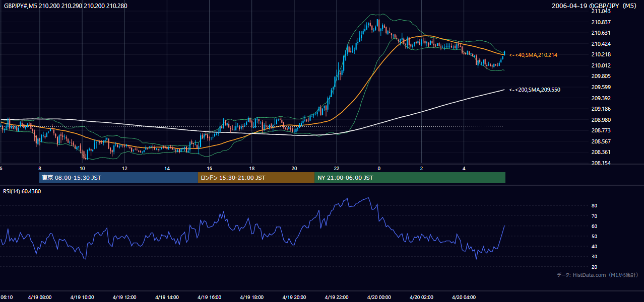Screen dimensions: 644x302
Task: Click the HistData.com data source credit
Action: tap(598, 275)
